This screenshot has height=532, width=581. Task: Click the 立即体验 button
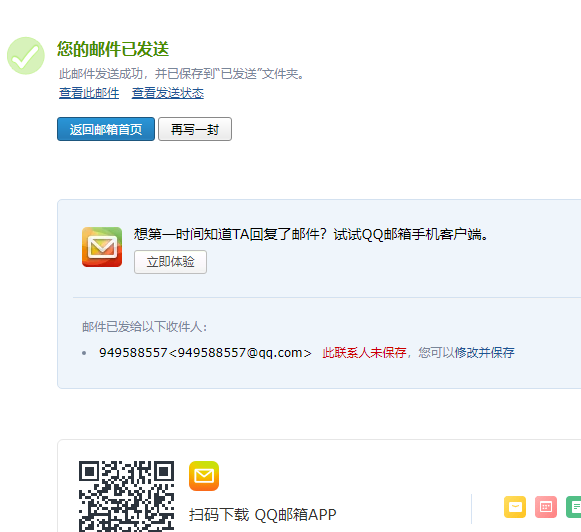170,262
